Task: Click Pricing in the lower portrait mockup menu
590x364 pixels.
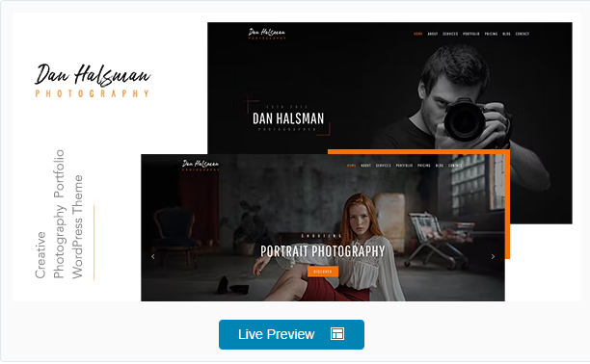Action: point(424,166)
